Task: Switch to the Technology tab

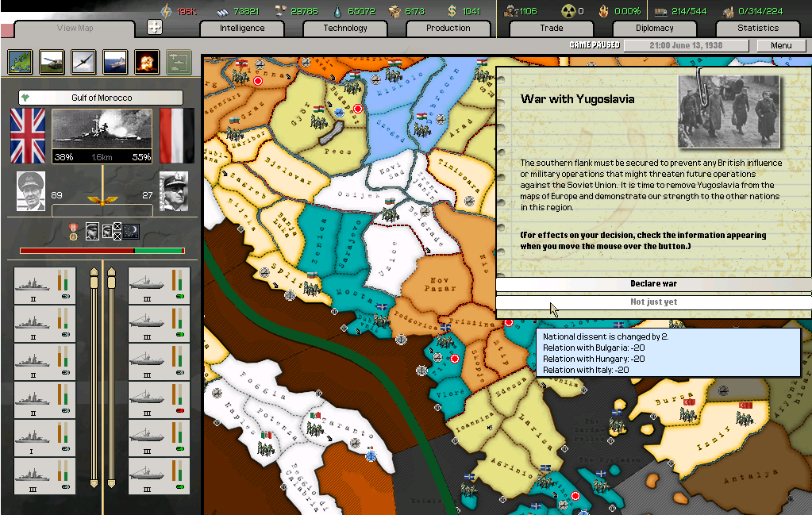Action: pyautogui.click(x=345, y=29)
